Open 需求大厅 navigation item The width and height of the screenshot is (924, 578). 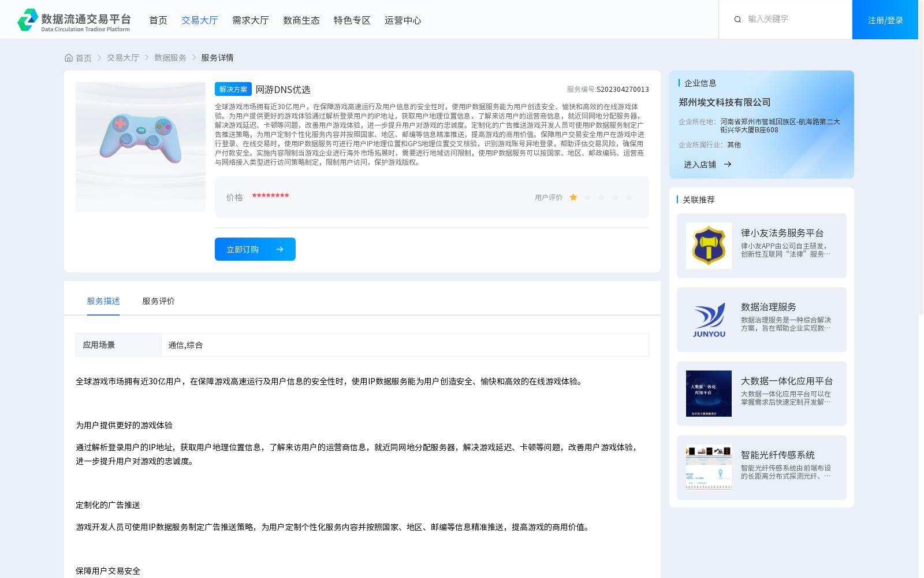pyautogui.click(x=251, y=20)
